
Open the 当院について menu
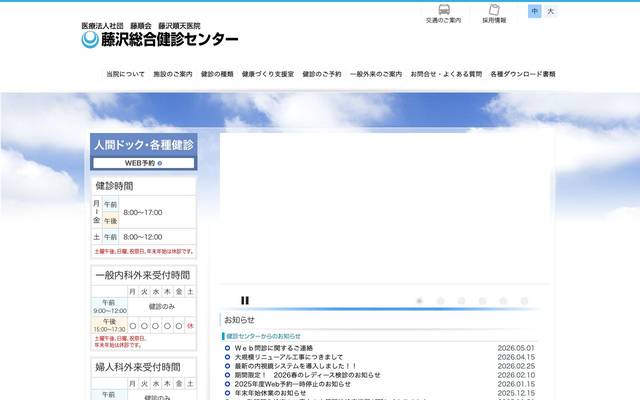[x=125, y=74]
